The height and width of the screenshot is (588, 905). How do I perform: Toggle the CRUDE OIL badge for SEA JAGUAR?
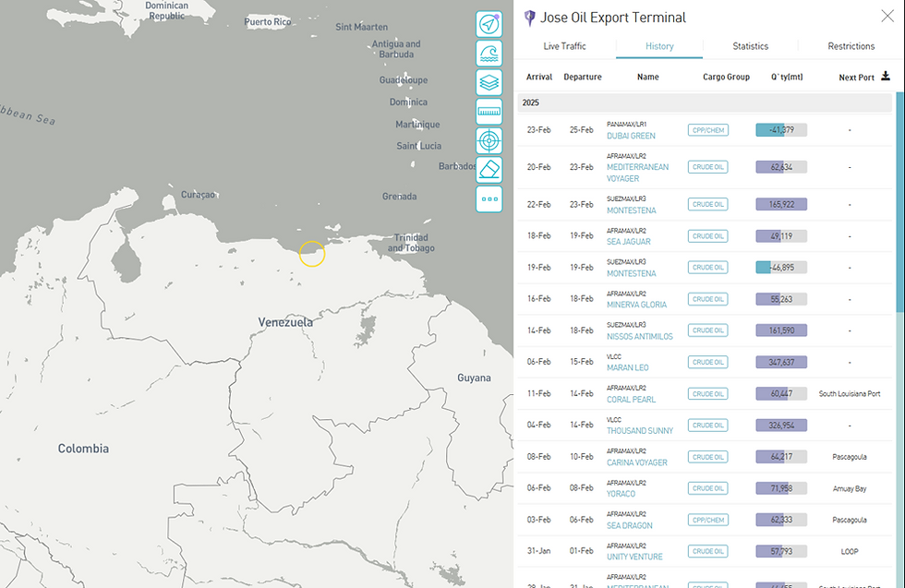pos(707,235)
